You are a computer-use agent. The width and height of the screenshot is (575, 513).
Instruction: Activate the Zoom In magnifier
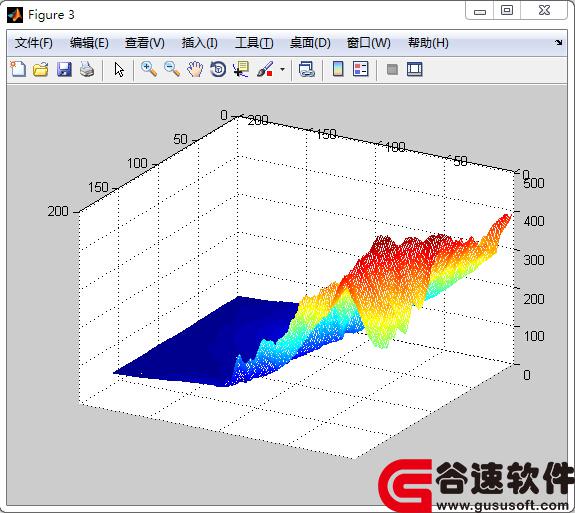click(x=149, y=69)
